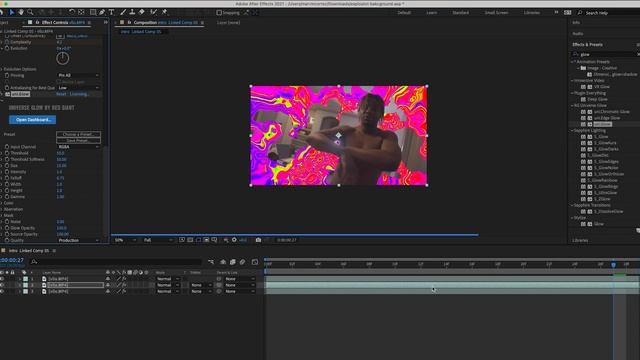Enable the Snapping checkbox
Screen dimensions: 640x360
click(x=219, y=13)
